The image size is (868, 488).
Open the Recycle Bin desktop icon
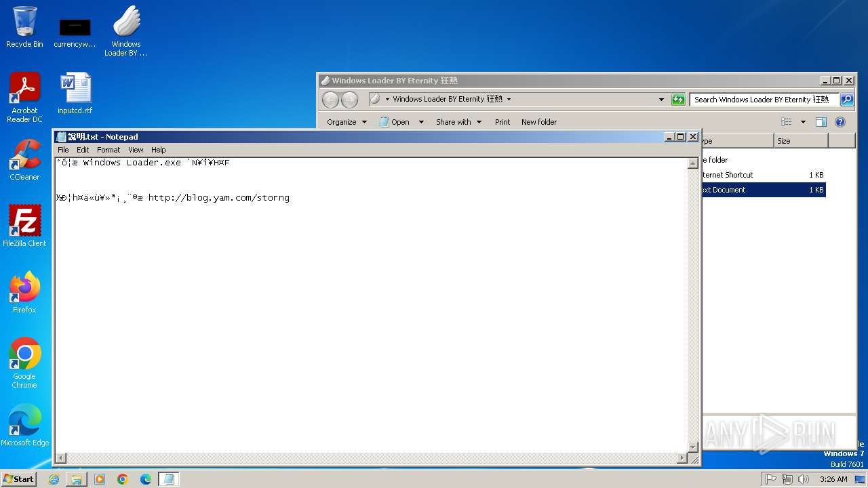24,27
